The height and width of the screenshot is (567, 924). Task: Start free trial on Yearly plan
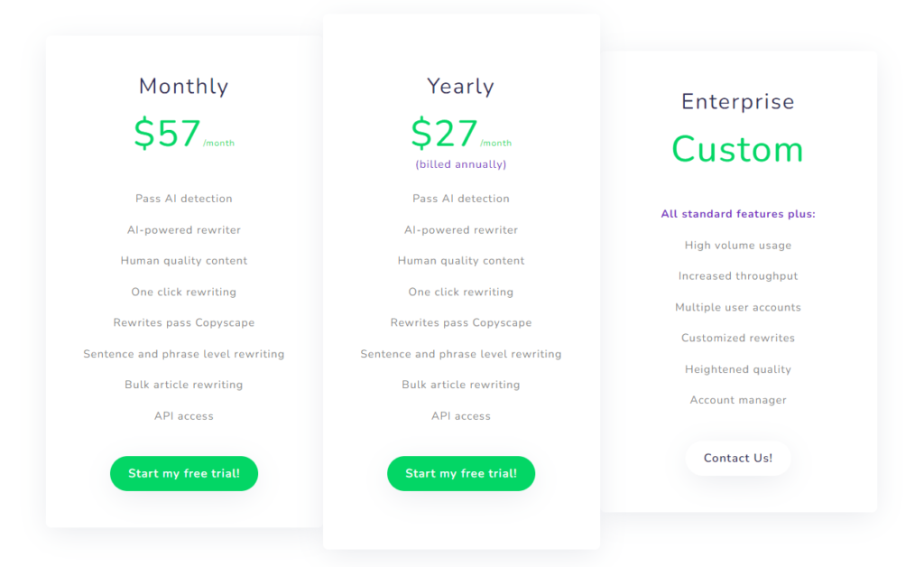tap(461, 473)
